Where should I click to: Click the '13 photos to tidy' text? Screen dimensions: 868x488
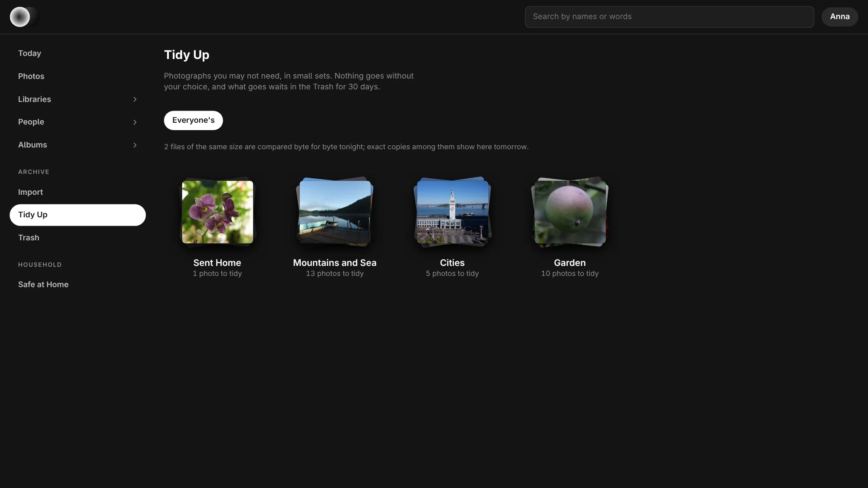[335, 274]
